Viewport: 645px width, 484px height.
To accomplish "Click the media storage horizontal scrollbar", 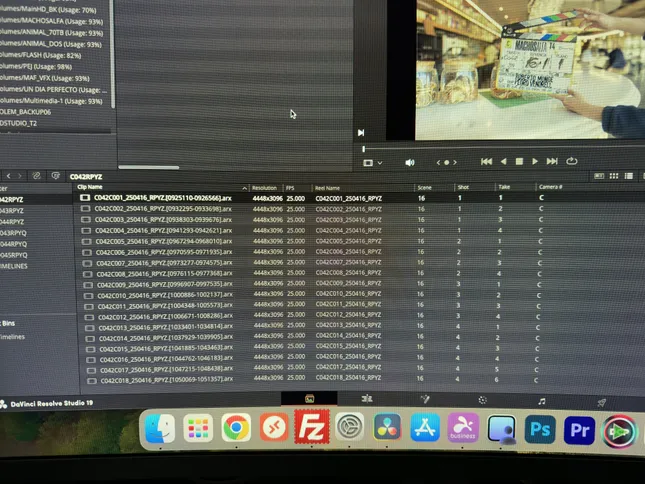I will coord(148,167).
